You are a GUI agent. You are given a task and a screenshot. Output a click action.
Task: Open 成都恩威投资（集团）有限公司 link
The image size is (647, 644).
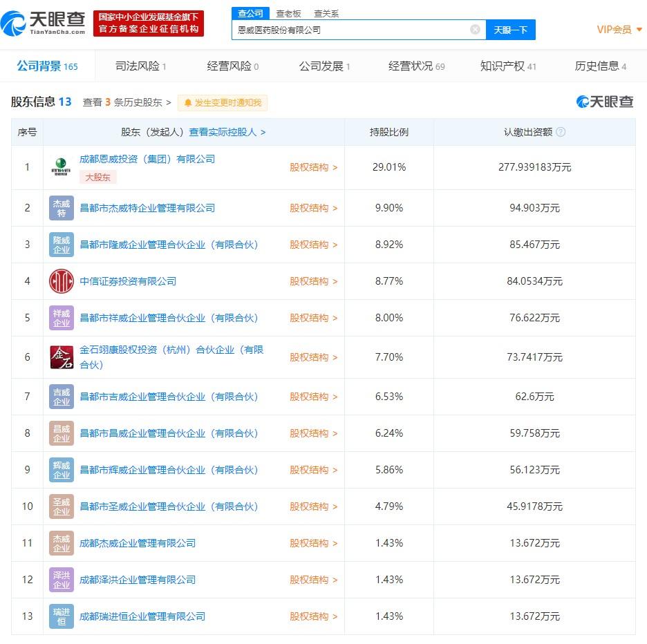point(147,159)
